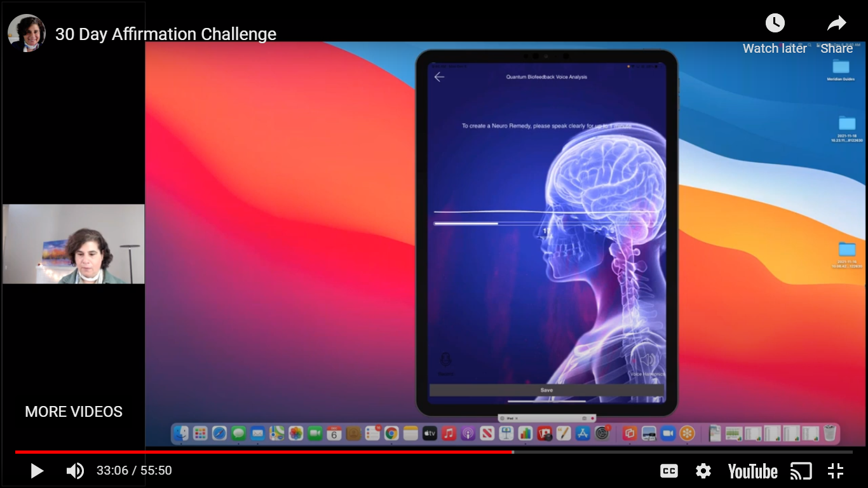Viewport: 868px width, 488px height.
Task: Save the video to Watch later
Action: click(775, 22)
